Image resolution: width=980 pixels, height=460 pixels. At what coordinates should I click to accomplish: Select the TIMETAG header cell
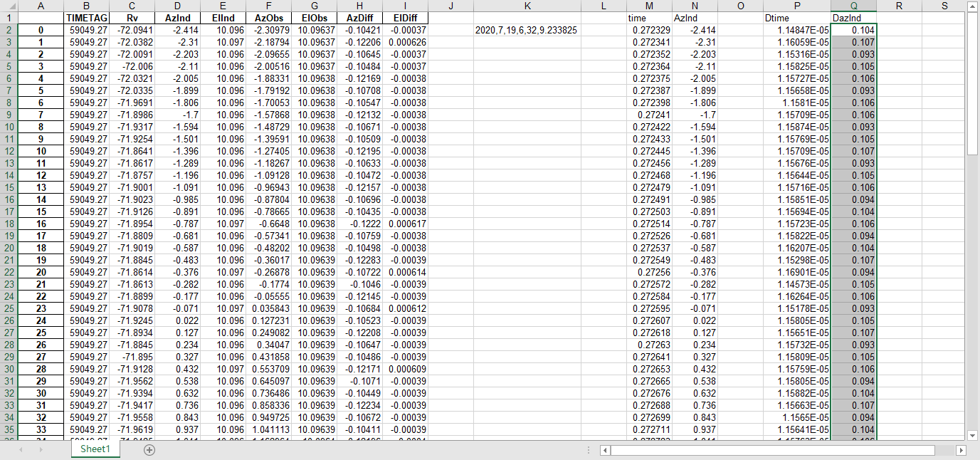87,18
